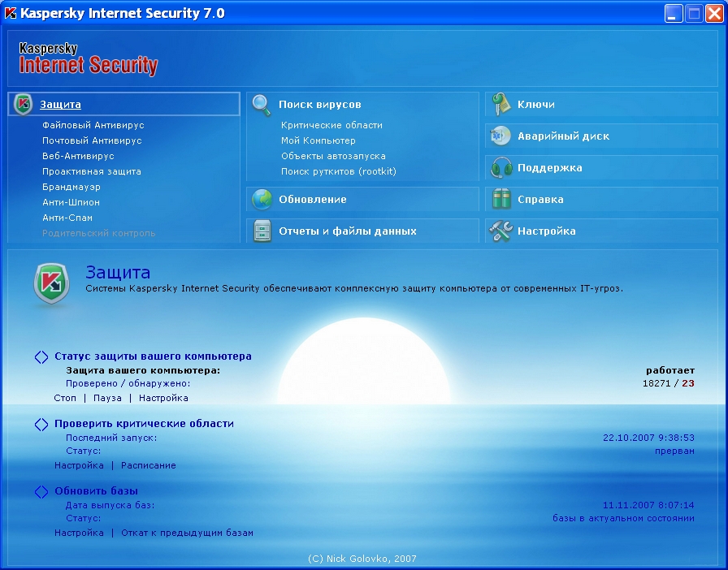This screenshot has height=570, width=728.
Task: Click the rescue disk icon for Аварийный диск
Action: 500,136
